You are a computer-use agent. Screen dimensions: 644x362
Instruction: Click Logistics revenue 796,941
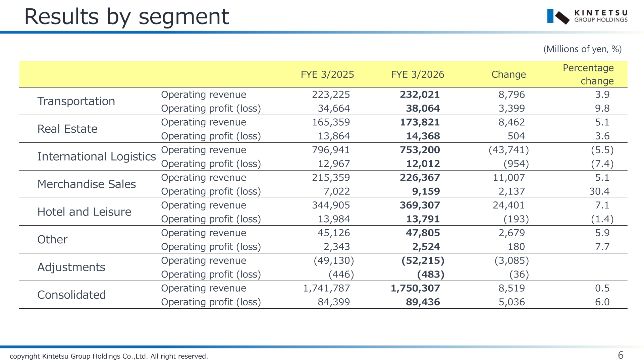pyautogui.click(x=331, y=150)
